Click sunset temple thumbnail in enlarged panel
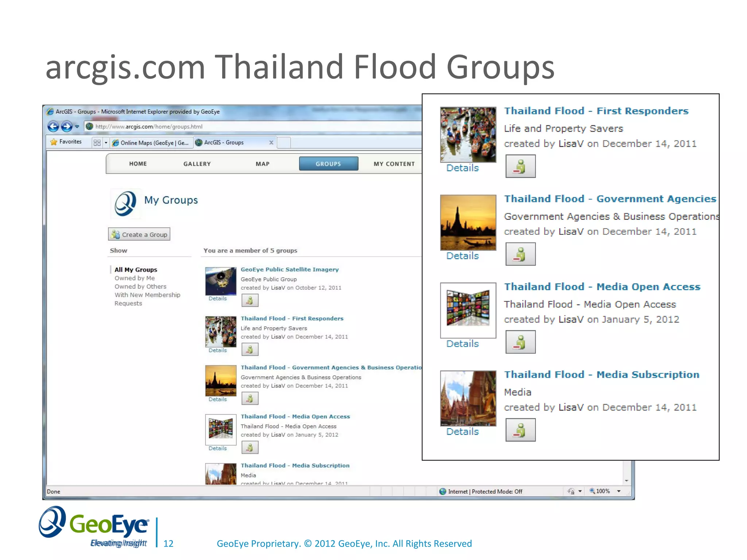 (468, 222)
